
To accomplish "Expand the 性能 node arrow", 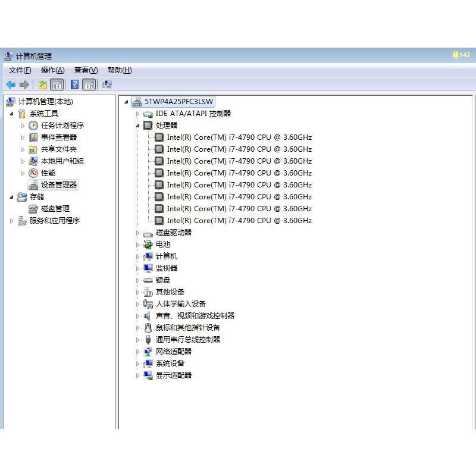I will [23, 173].
